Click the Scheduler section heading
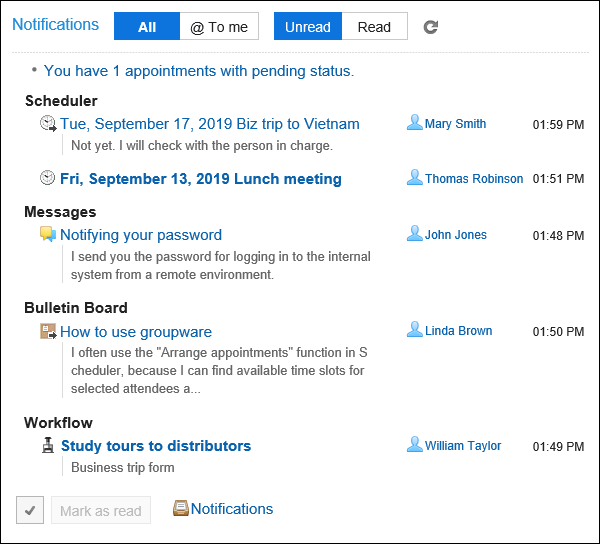 pos(61,101)
